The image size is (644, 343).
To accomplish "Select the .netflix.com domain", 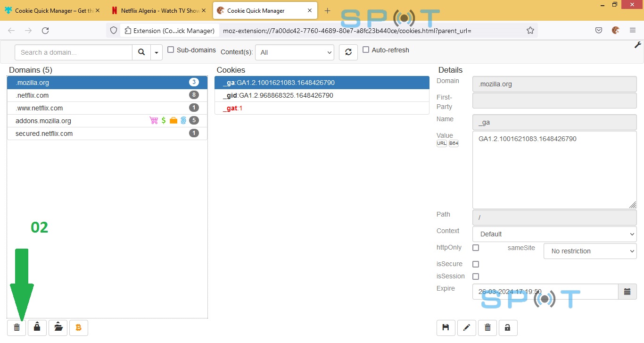I will point(107,95).
